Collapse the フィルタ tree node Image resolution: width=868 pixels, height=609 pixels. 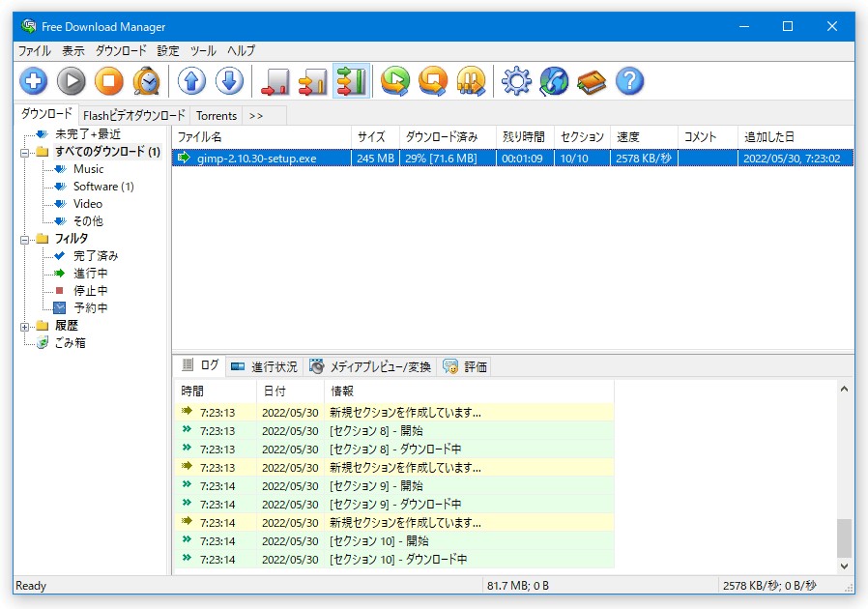tap(24, 240)
